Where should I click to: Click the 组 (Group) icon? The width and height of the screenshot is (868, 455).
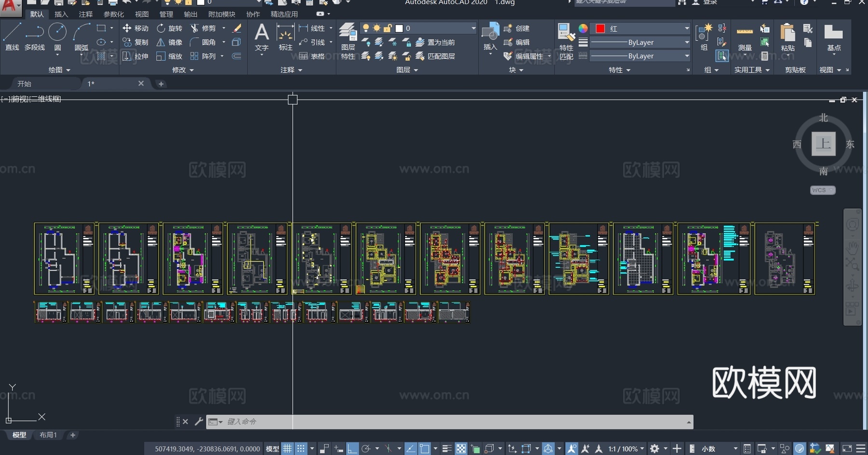704,36
